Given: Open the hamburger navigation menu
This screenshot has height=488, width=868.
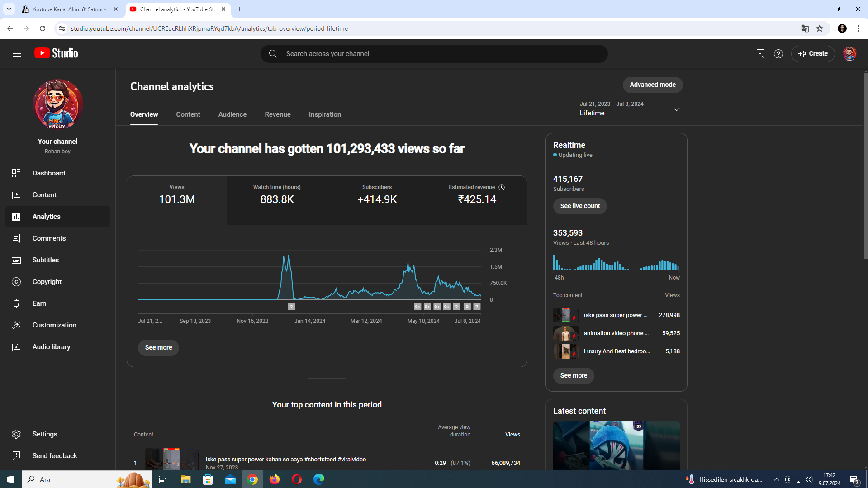Looking at the screenshot, I should [17, 54].
